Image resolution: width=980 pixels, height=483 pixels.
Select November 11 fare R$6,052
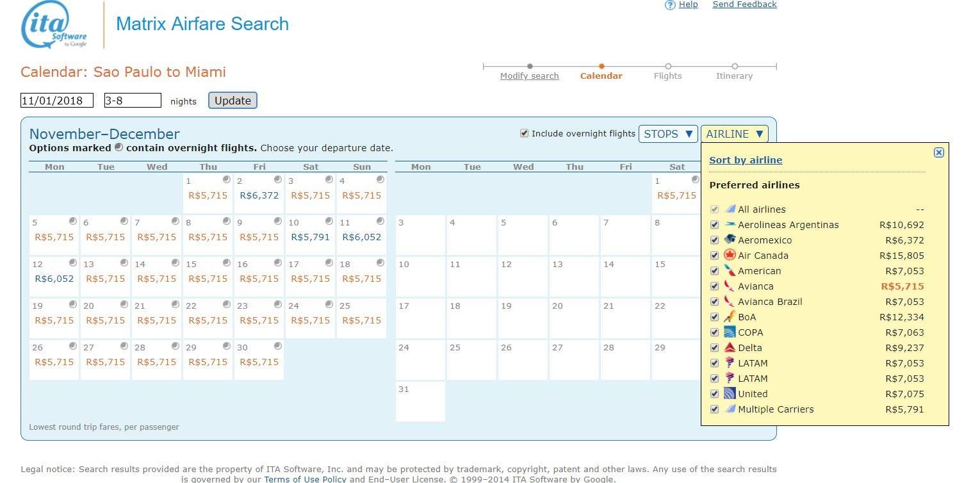(362, 237)
